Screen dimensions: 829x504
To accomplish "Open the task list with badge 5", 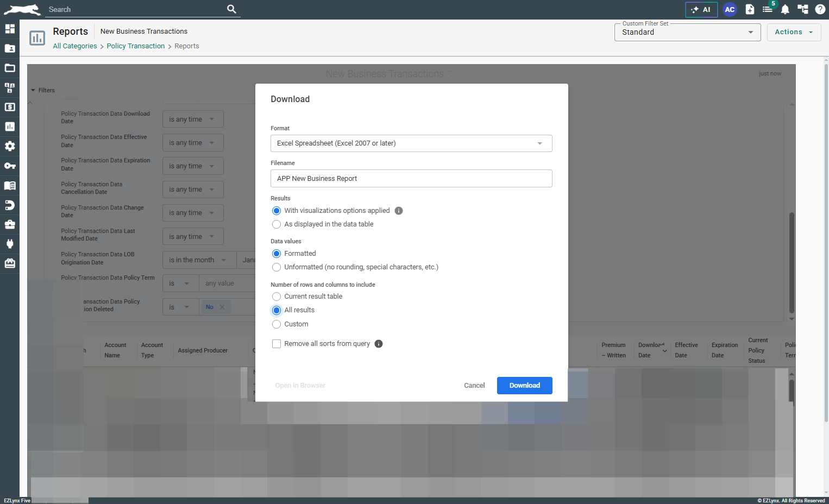I will click(x=768, y=9).
